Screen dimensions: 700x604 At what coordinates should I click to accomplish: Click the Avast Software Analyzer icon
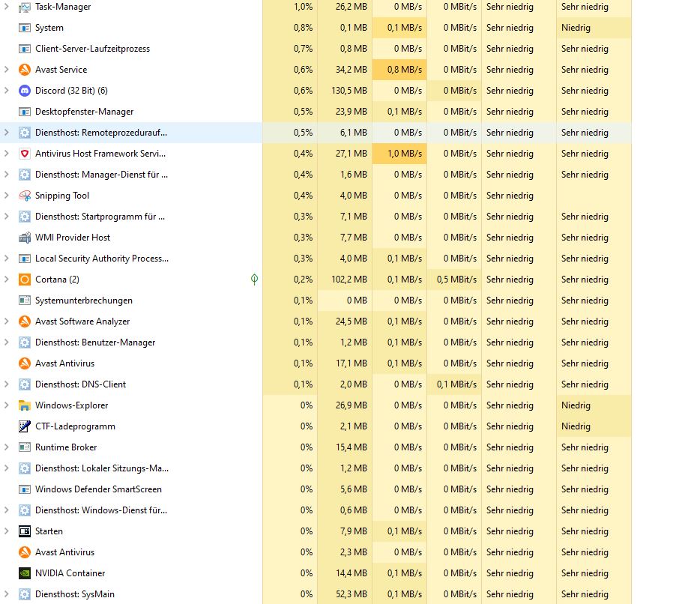coord(25,321)
